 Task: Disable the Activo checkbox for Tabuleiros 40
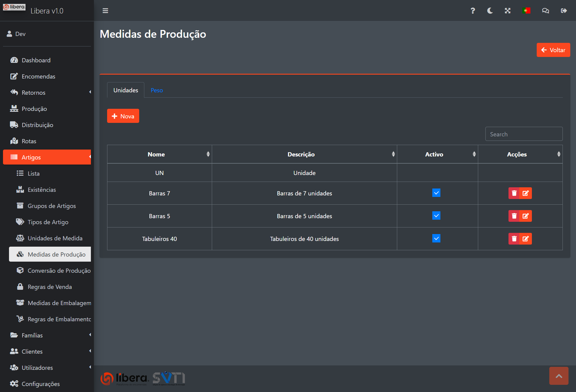point(436,239)
